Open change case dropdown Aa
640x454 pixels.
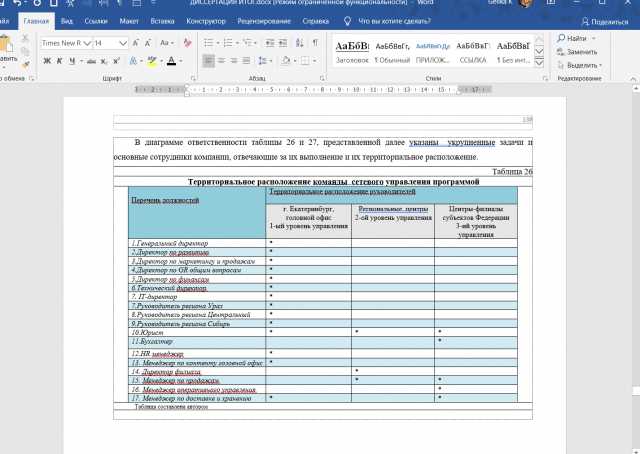pyautogui.click(x=167, y=43)
